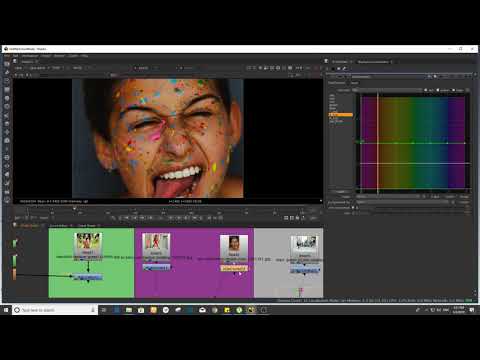The height and width of the screenshot is (360, 480).
Task: Open the Views nodes menu in left toolbar
Action: coord(7,166)
